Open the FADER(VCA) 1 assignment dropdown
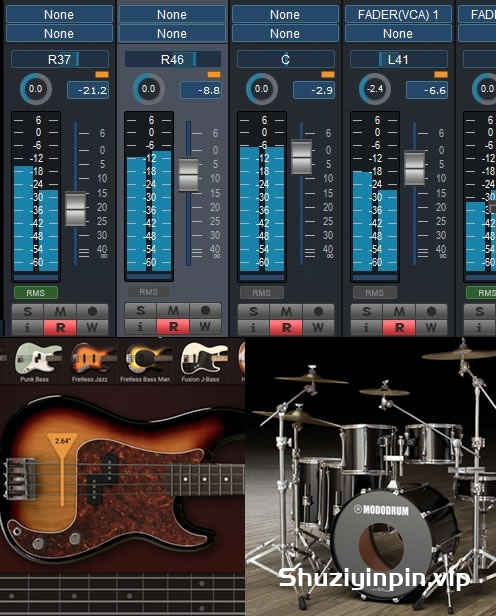The image size is (496, 616). pyautogui.click(x=398, y=15)
